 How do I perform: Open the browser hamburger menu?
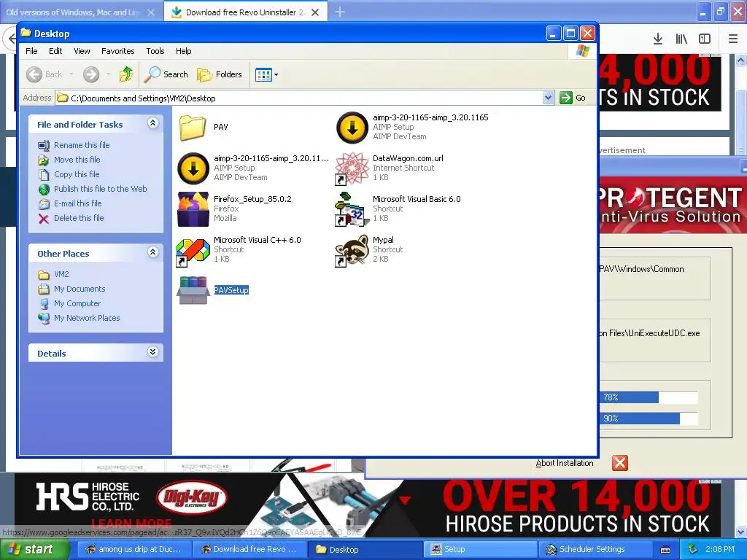click(733, 39)
